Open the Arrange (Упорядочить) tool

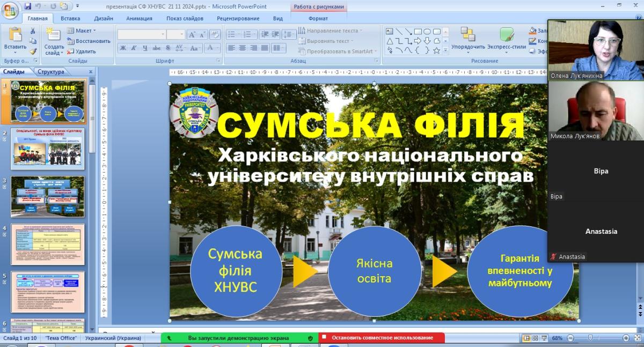coord(468,40)
